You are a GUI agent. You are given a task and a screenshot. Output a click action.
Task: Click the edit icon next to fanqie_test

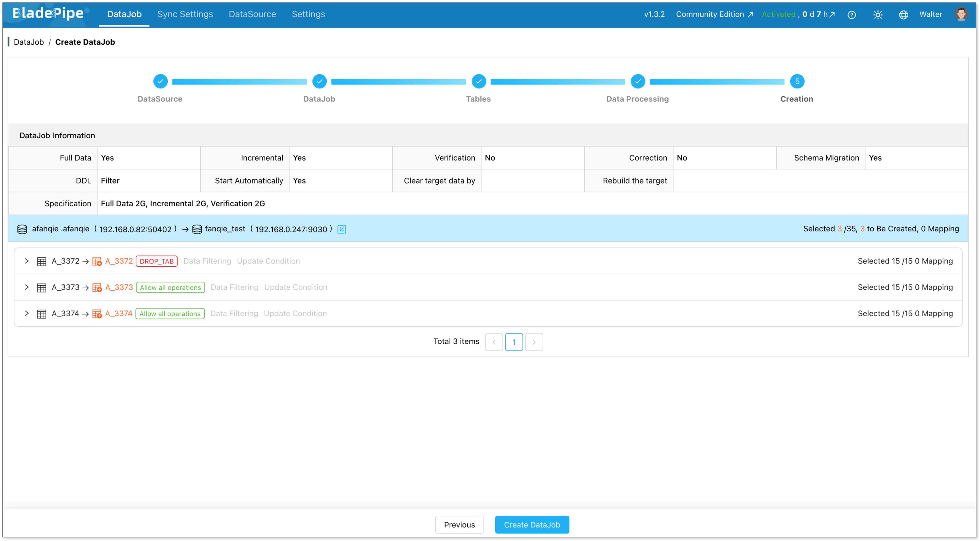coord(342,229)
